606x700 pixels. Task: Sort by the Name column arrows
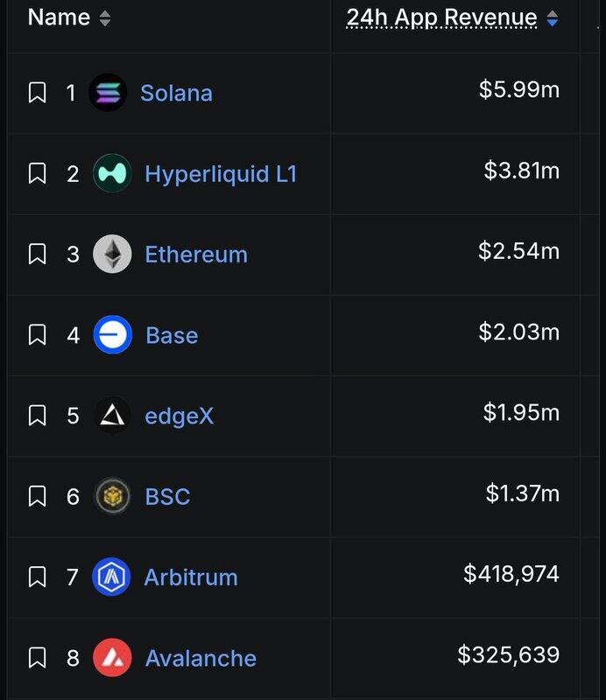pos(105,18)
